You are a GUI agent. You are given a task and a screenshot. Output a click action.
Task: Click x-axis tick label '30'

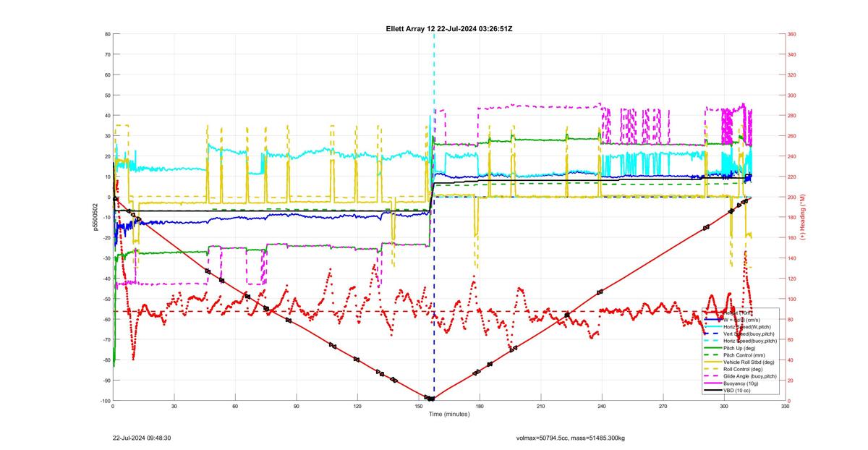pos(174,407)
